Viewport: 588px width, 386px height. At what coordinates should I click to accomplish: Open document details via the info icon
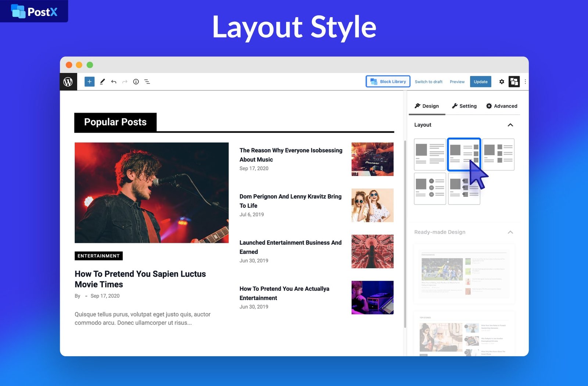click(136, 81)
